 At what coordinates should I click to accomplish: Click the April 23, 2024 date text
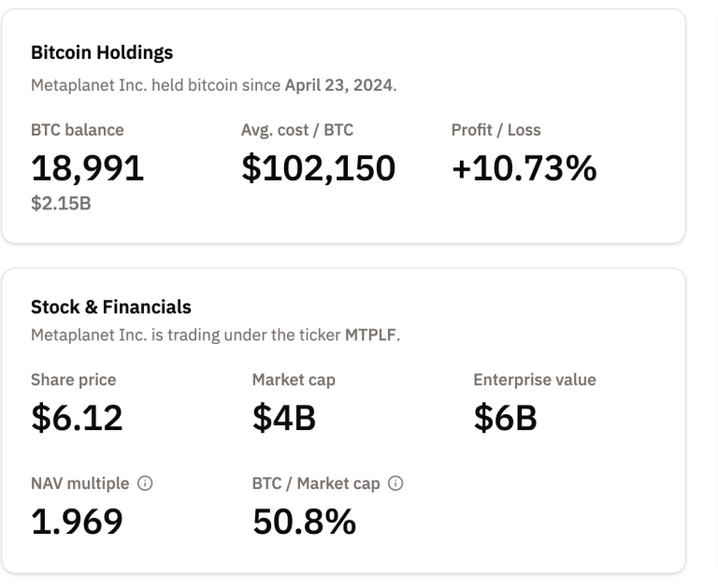[340, 87]
